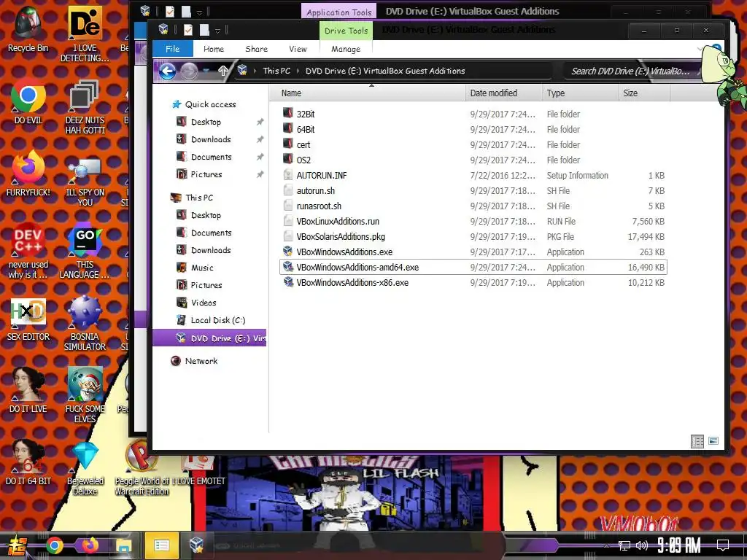This screenshot has width=747, height=560.
Task: Select the VBoxLinuxAdditions.run file icon
Action: click(x=287, y=220)
